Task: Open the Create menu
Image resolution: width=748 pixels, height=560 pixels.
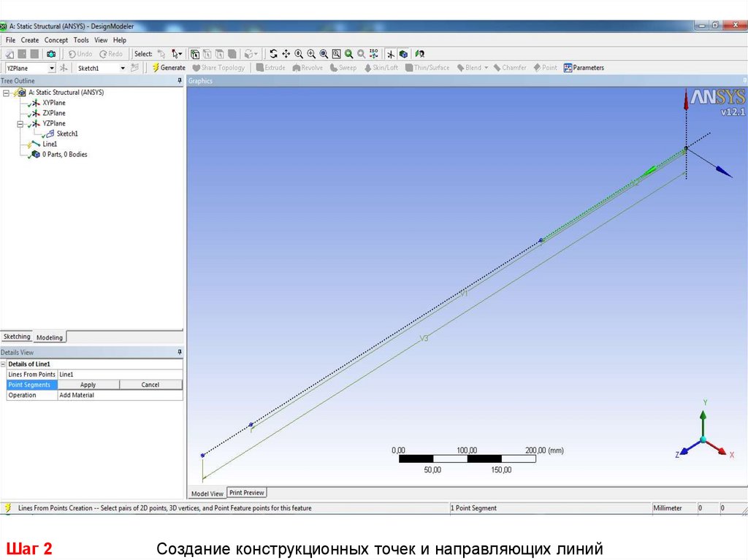Action: [29, 40]
